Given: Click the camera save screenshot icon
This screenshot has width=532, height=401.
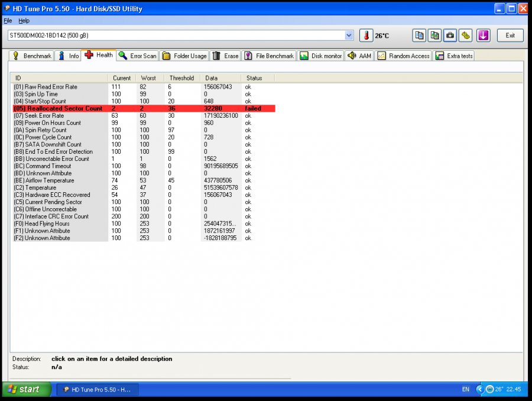Looking at the screenshot, I should tap(450, 35).
